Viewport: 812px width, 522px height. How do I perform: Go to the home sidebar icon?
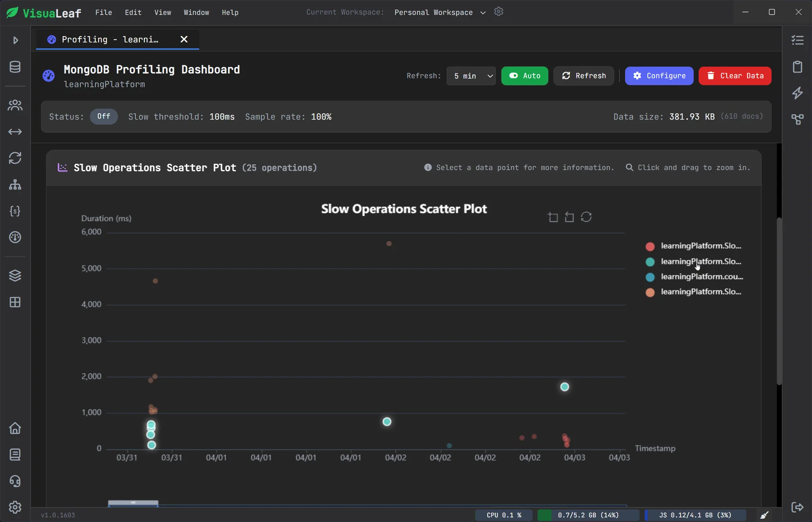15,428
